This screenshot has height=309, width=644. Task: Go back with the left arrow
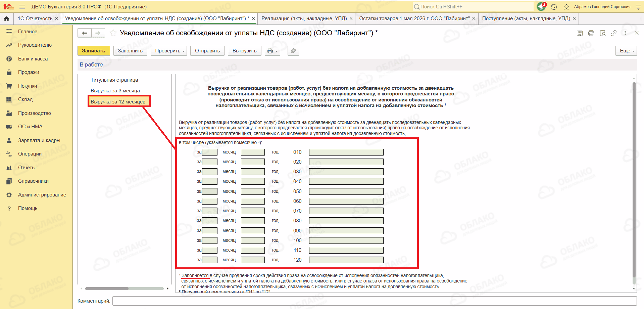pyautogui.click(x=85, y=33)
